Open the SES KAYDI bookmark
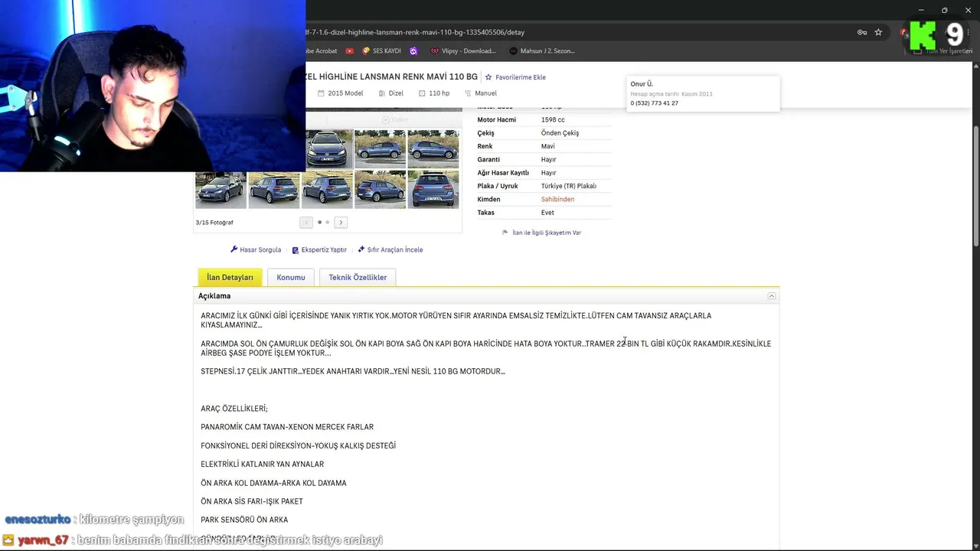 (381, 51)
